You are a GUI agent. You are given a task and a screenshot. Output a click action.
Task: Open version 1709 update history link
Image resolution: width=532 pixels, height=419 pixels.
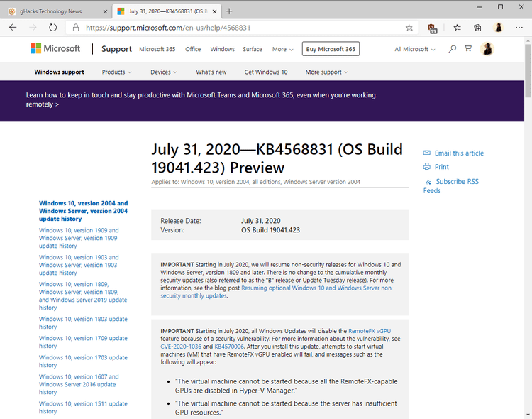point(83,342)
